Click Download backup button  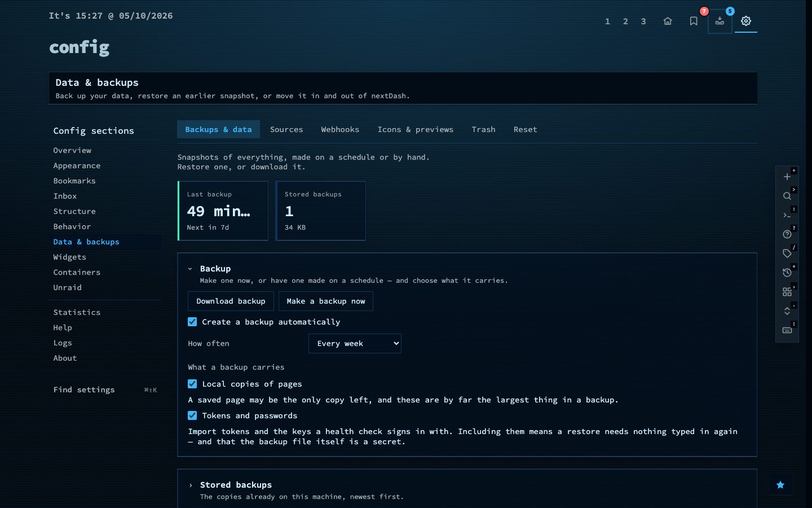(x=231, y=301)
